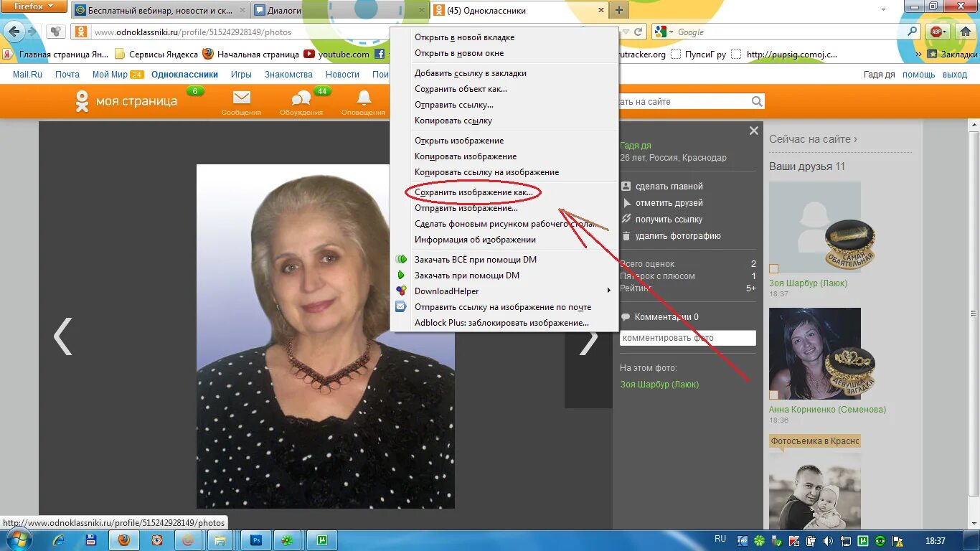Show previous photo with left arrow
980x551 pixels.
point(64,336)
